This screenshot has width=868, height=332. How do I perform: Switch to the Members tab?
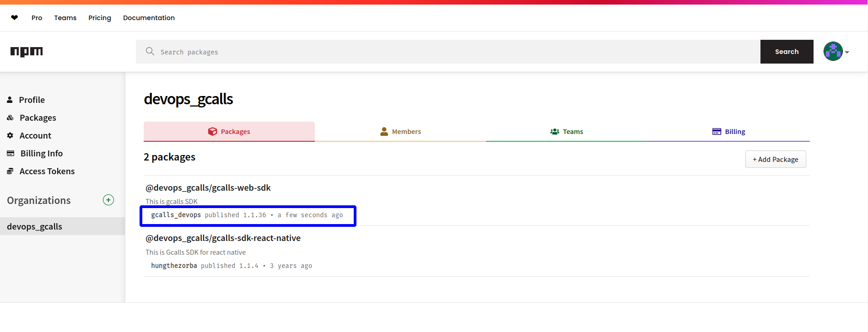(400, 132)
